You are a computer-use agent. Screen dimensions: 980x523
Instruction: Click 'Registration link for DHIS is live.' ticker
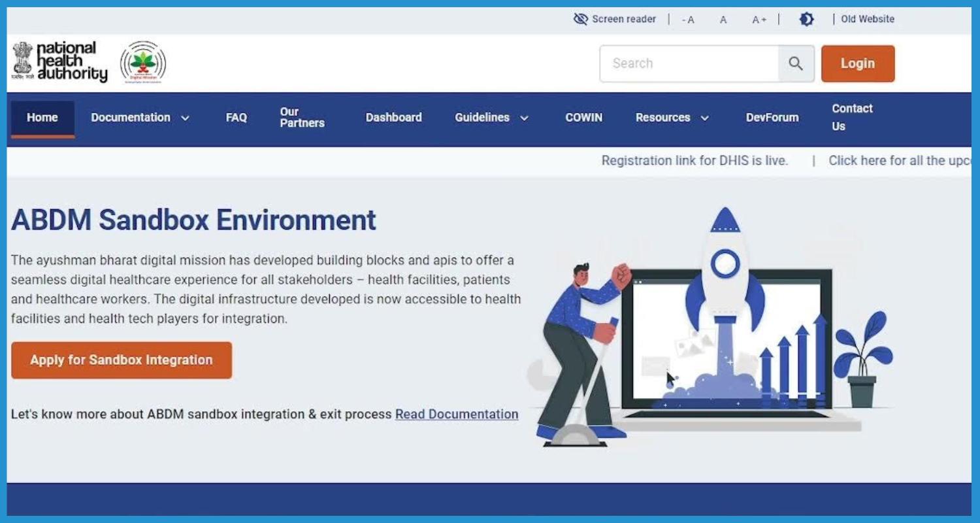point(694,161)
